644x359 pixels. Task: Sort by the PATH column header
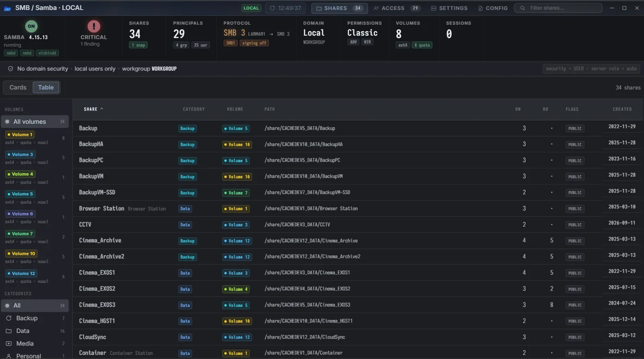coord(270,109)
